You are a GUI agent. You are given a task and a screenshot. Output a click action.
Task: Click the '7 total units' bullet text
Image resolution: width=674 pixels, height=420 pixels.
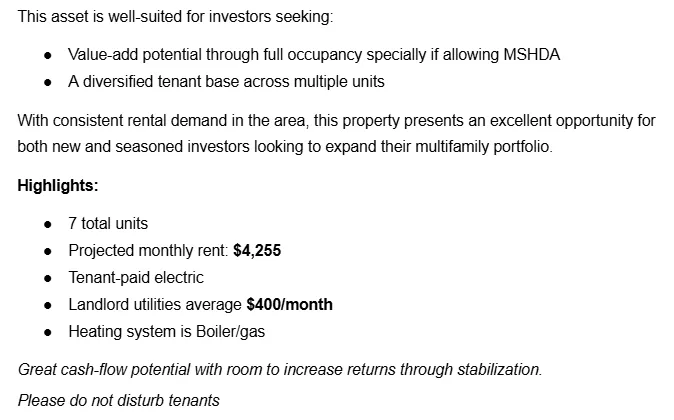[108, 224]
